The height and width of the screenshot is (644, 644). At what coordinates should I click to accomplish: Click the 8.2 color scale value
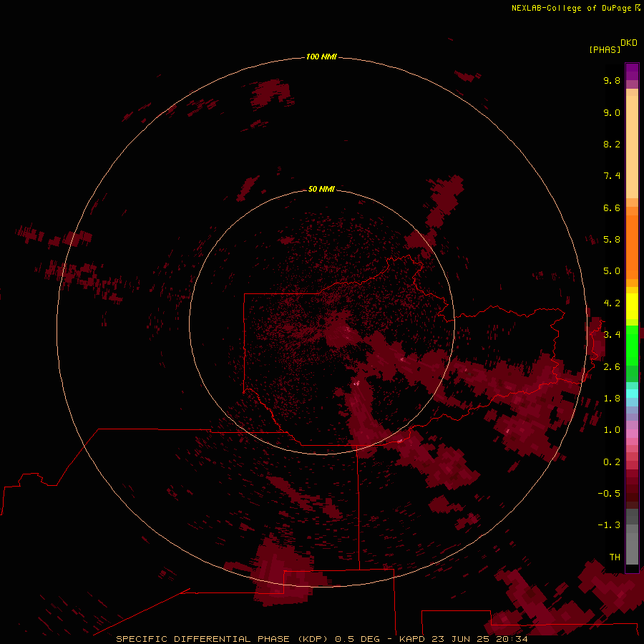point(612,144)
